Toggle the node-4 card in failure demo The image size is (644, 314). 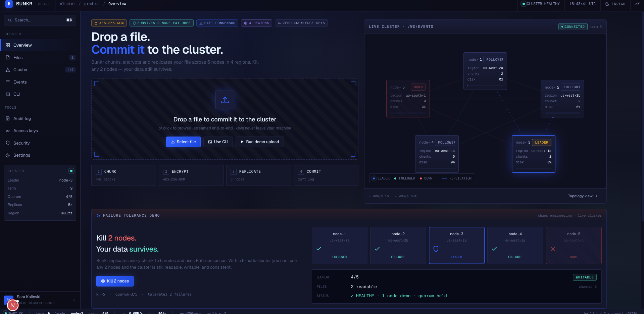515,246
